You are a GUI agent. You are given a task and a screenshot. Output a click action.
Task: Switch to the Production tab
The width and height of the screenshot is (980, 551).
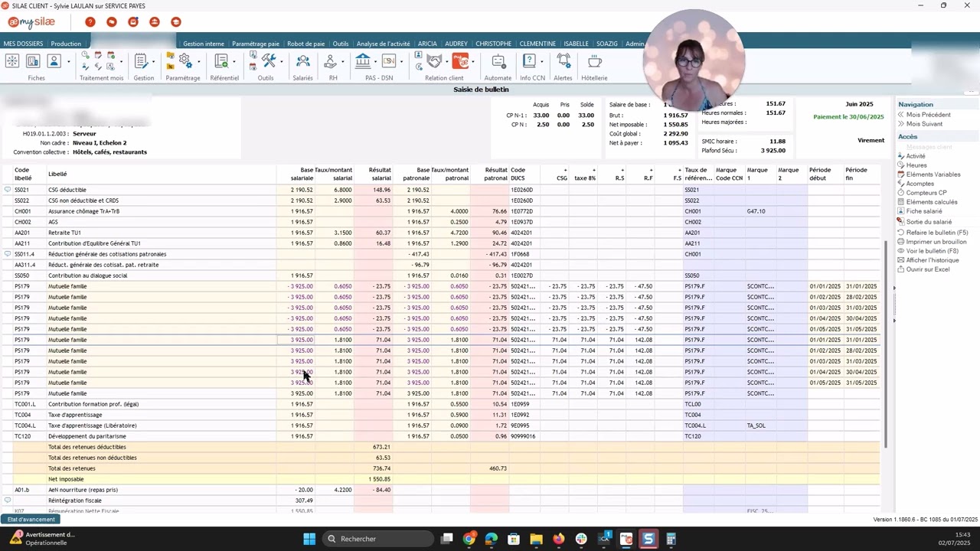[x=66, y=44]
